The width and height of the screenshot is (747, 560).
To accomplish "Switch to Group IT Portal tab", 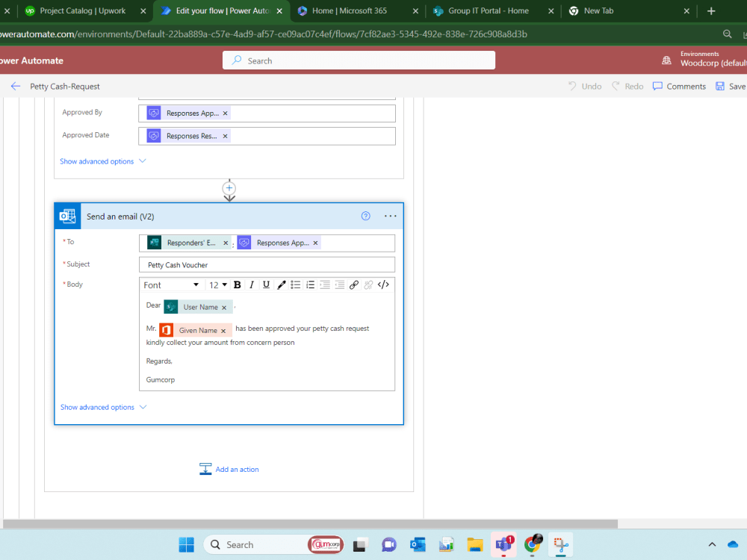I will 489,10.
